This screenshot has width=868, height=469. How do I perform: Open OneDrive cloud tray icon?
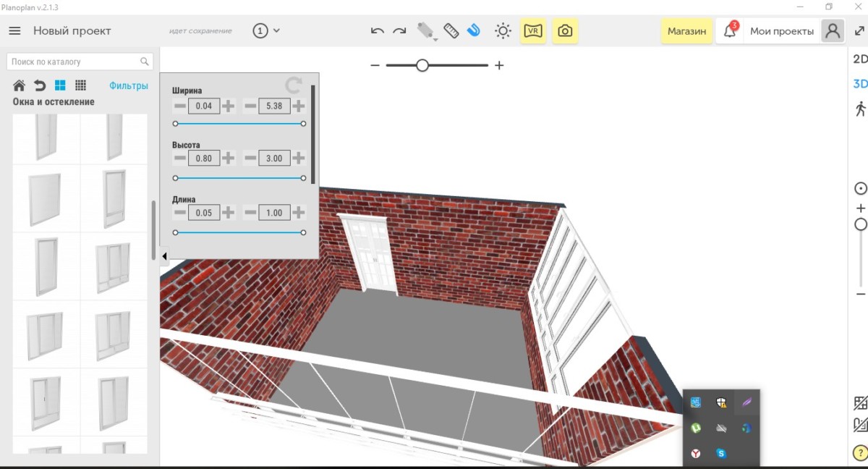coord(721,428)
